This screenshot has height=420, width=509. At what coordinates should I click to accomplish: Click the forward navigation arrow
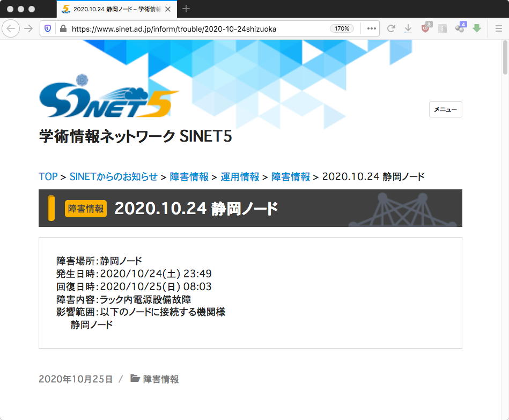tap(28, 28)
